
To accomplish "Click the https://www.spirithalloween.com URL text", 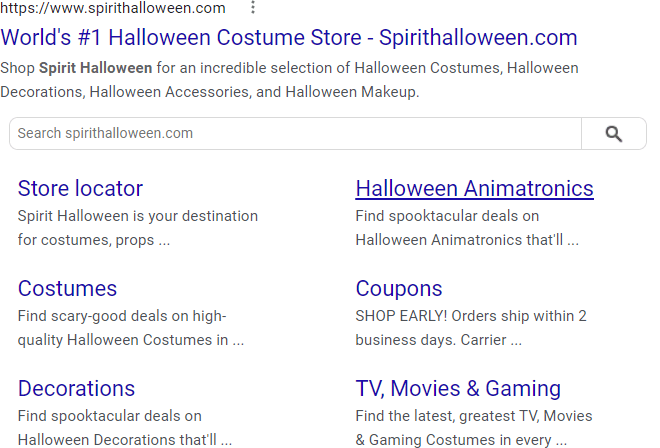I will tap(113, 9).
